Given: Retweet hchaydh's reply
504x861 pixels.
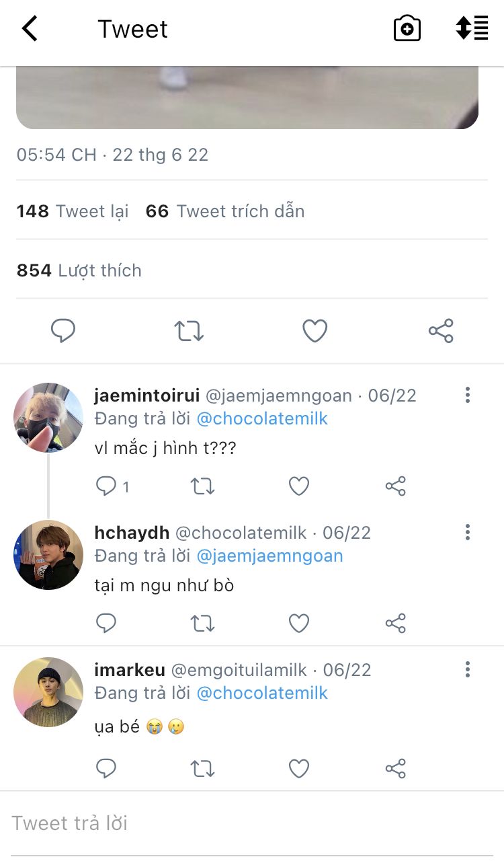Looking at the screenshot, I should point(202,624).
